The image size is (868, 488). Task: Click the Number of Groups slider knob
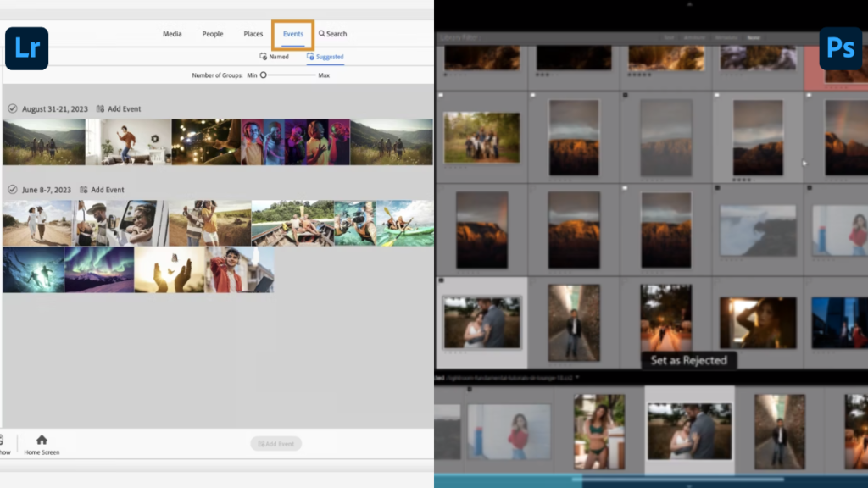(x=264, y=75)
